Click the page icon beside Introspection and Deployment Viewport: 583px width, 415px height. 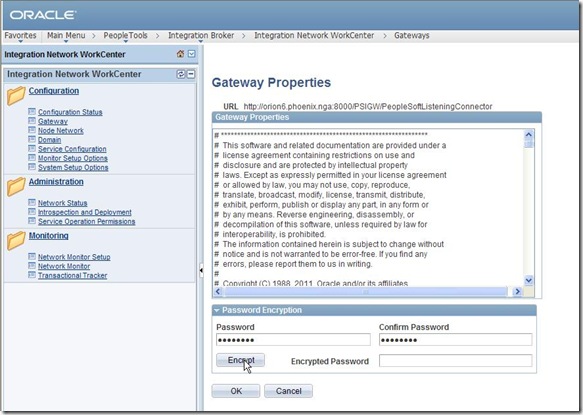coord(32,212)
